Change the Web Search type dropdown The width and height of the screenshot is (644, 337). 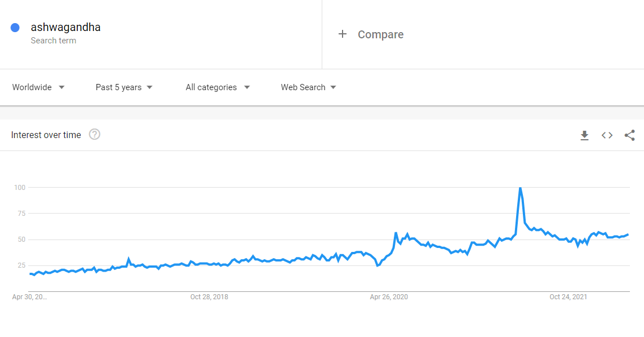coord(308,87)
